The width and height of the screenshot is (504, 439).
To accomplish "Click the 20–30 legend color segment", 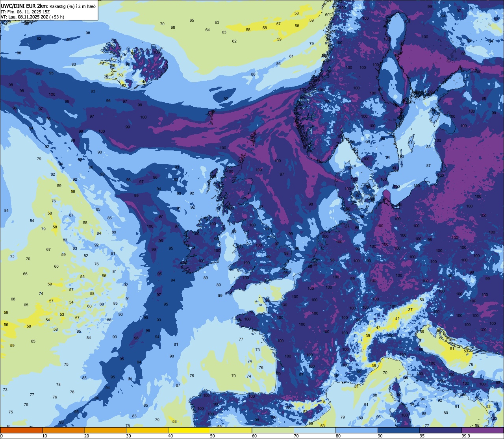I will point(105,430).
